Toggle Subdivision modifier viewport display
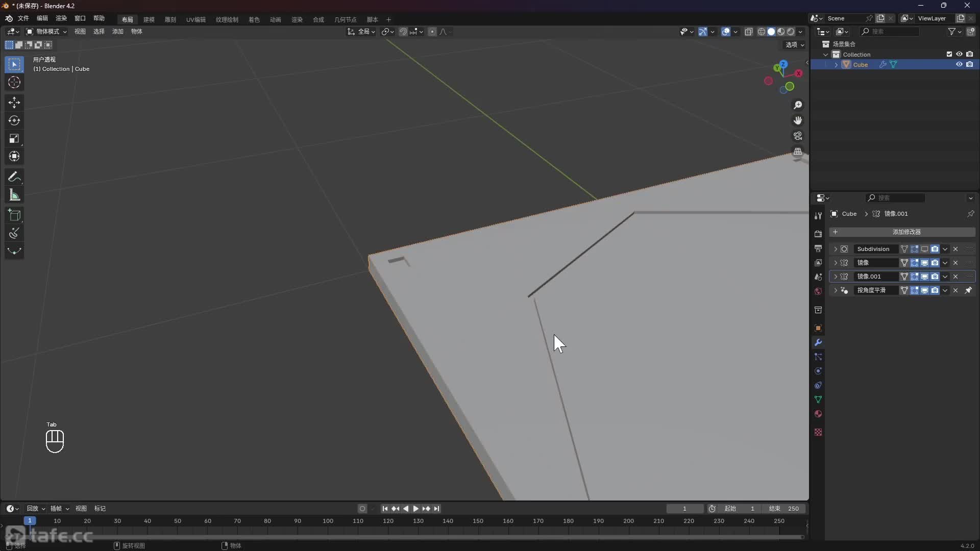The image size is (980, 551). pos(924,249)
